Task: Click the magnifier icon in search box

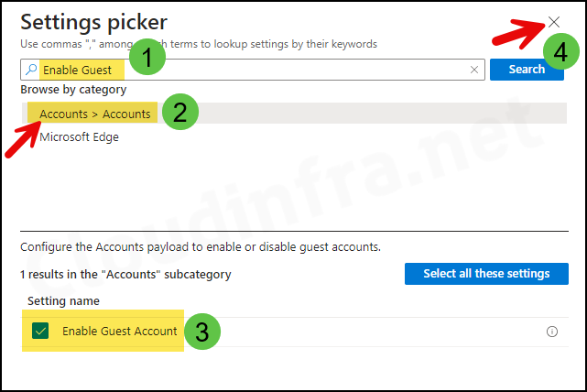Action: 31,70
